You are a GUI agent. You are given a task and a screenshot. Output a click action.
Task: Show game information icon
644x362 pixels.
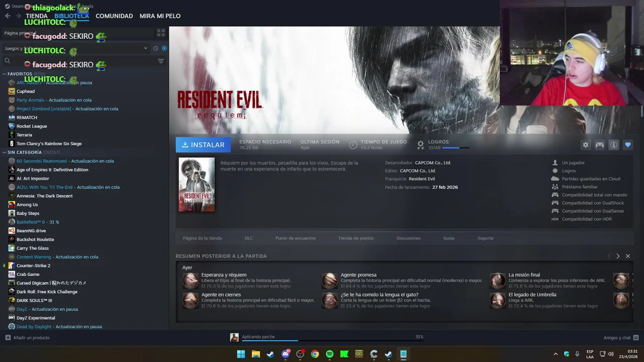[614, 145]
